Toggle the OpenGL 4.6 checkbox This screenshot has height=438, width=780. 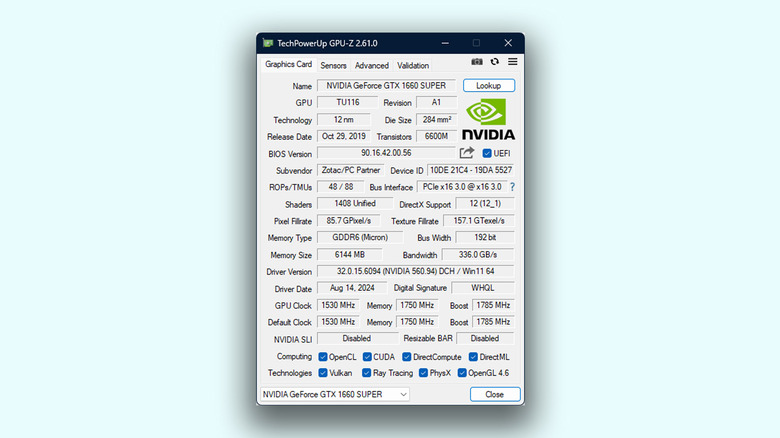462,373
